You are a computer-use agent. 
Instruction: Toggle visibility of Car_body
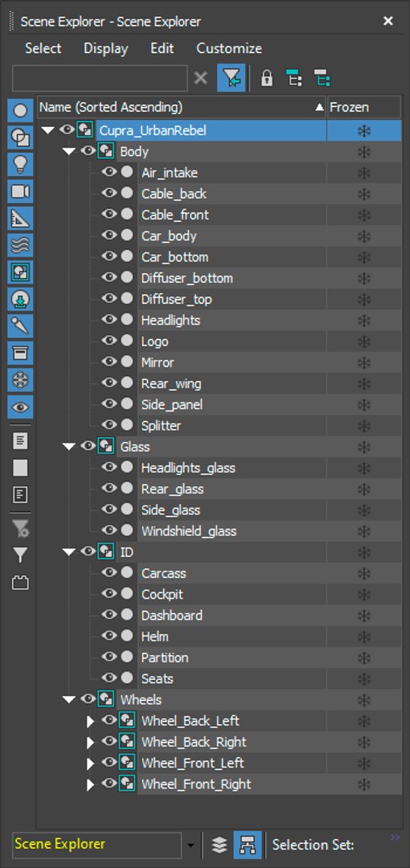[x=109, y=235]
